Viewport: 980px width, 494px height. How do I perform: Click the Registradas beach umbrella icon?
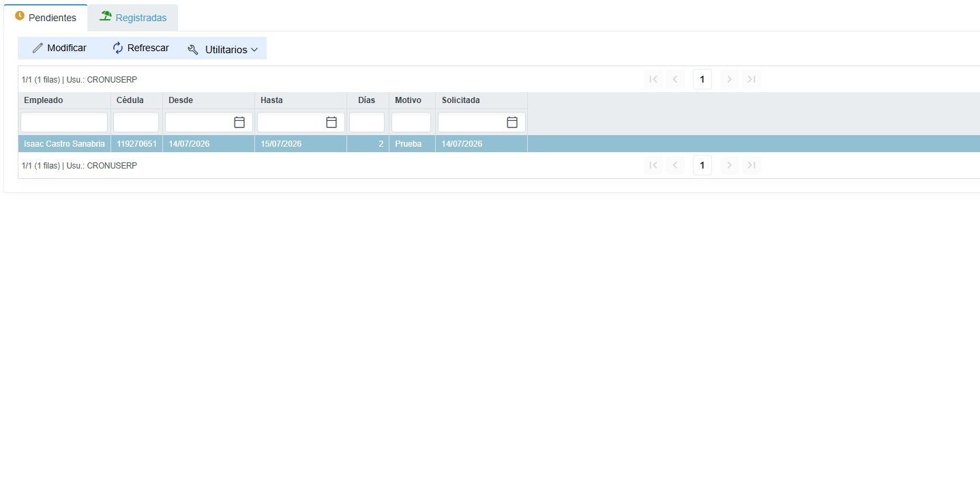pyautogui.click(x=105, y=16)
